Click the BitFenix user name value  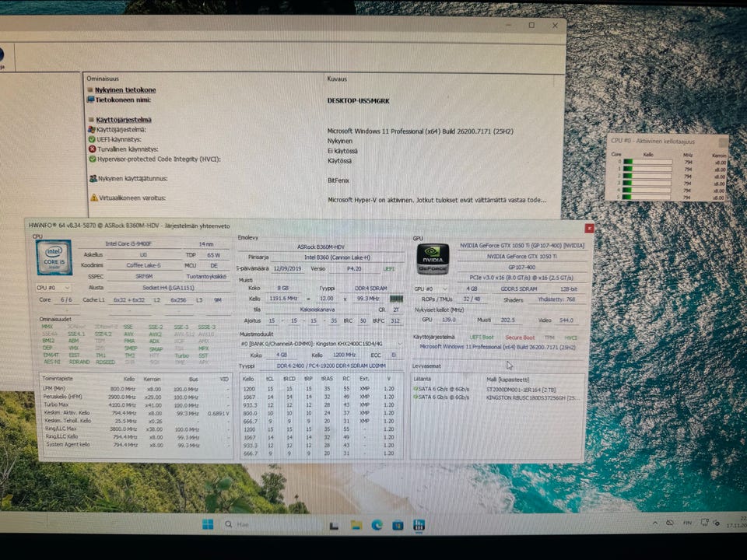[x=338, y=180]
